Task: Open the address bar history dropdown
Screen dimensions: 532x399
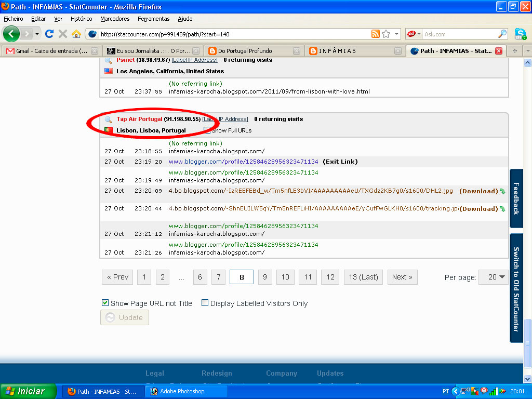Action: click(396, 34)
